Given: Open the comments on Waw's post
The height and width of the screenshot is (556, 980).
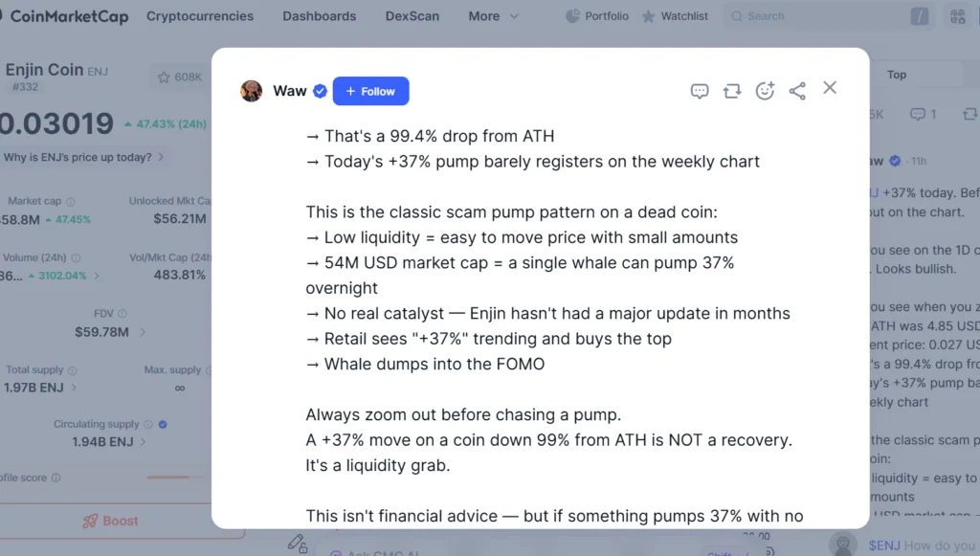Looking at the screenshot, I should pyautogui.click(x=700, y=89).
